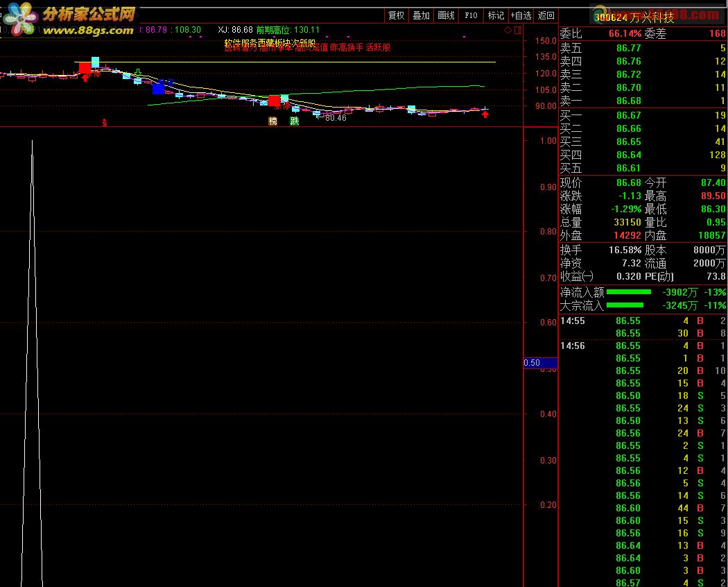Click the 外盘 14292 value
728x587 pixels.
tap(627, 236)
